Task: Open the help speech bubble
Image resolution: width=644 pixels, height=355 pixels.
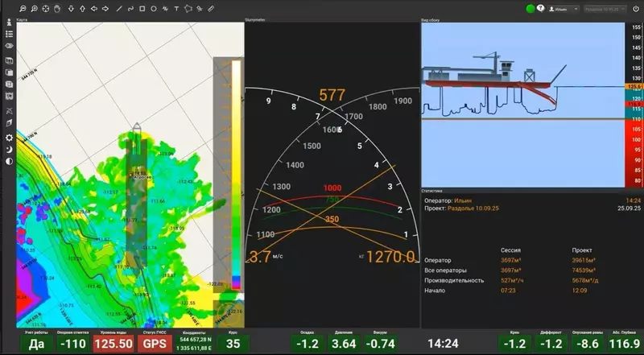Action: coord(539,9)
